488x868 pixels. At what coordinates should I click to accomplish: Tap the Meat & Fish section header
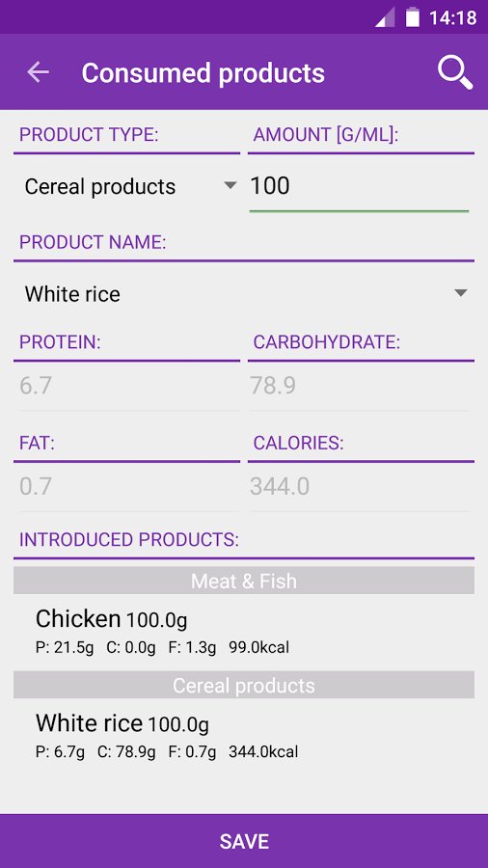tap(244, 581)
